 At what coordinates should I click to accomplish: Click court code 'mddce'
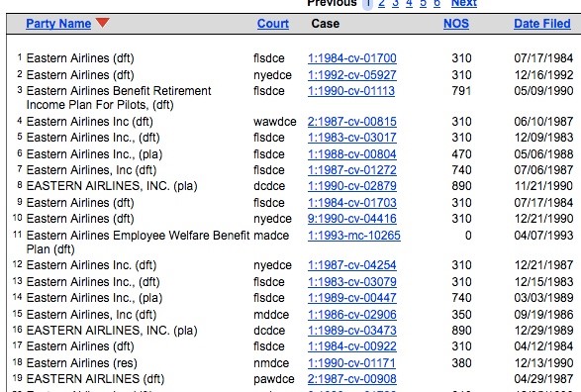271,315
